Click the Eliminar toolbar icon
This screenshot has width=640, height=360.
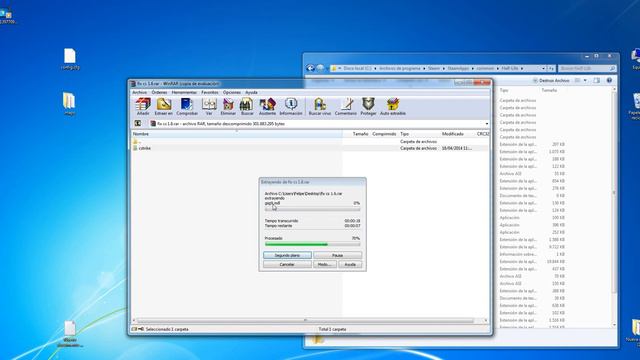click(228, 107)
